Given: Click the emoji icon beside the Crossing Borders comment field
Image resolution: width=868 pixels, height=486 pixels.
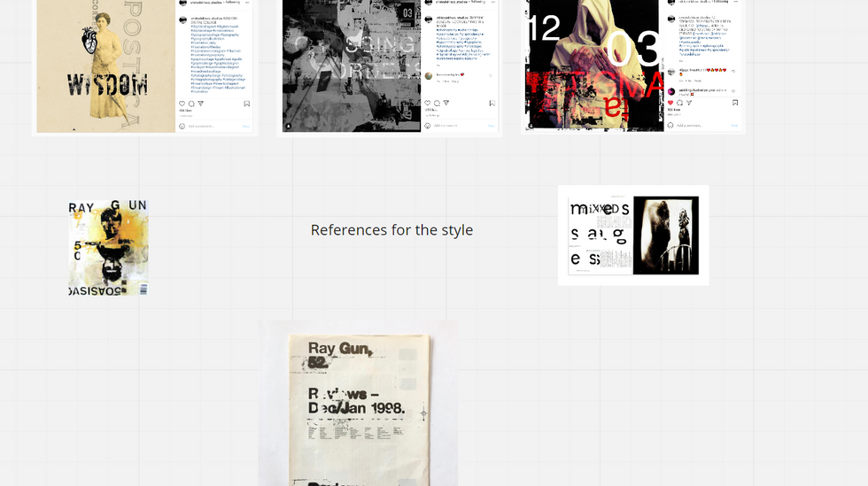Looking at the screenshot, I should coord(427,126).
